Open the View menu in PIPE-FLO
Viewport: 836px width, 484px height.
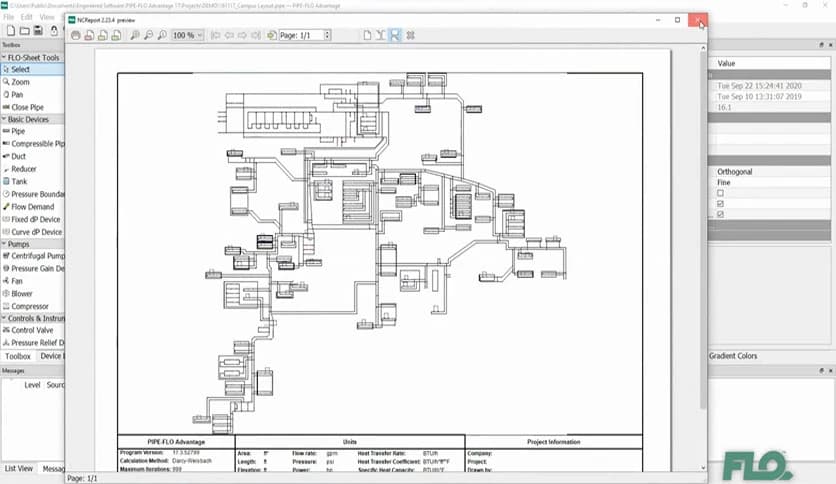tap(47, 17)
